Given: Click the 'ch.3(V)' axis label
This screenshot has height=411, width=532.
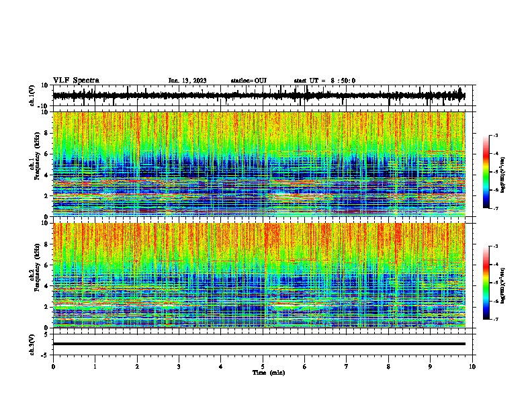Looking at the screenshot, I should [x=32, y=345].
